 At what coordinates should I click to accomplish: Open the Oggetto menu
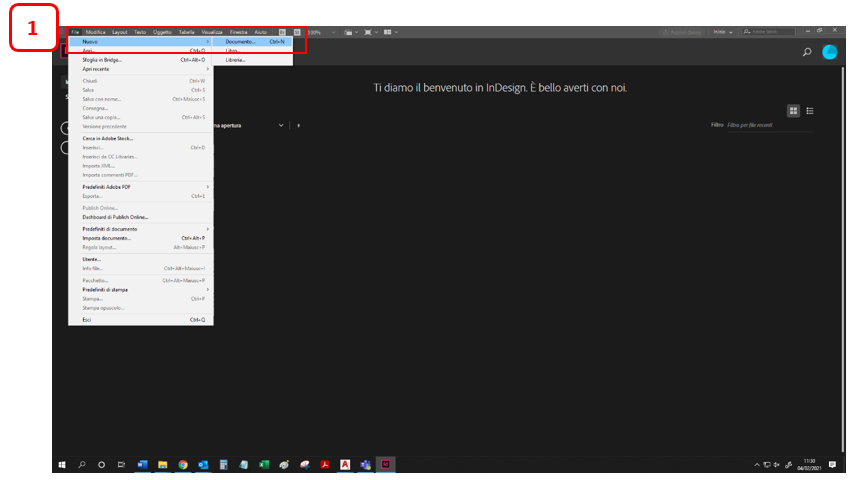click(162, 32)
